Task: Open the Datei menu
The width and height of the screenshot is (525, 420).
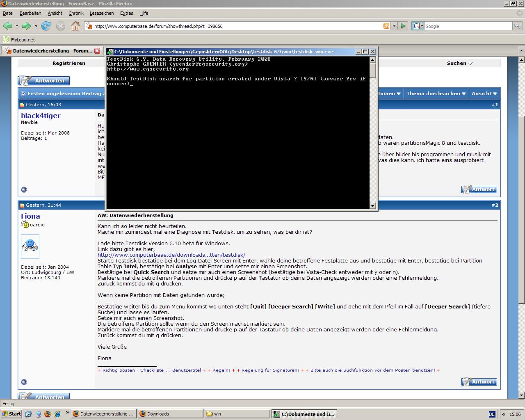Action: pyautogui.click(x=8, y=13)
